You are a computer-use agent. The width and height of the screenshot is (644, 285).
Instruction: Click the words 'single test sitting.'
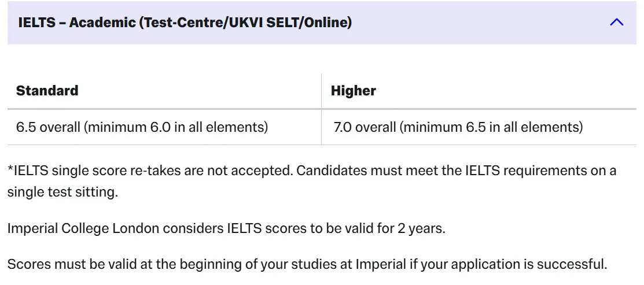click(62, 193)
